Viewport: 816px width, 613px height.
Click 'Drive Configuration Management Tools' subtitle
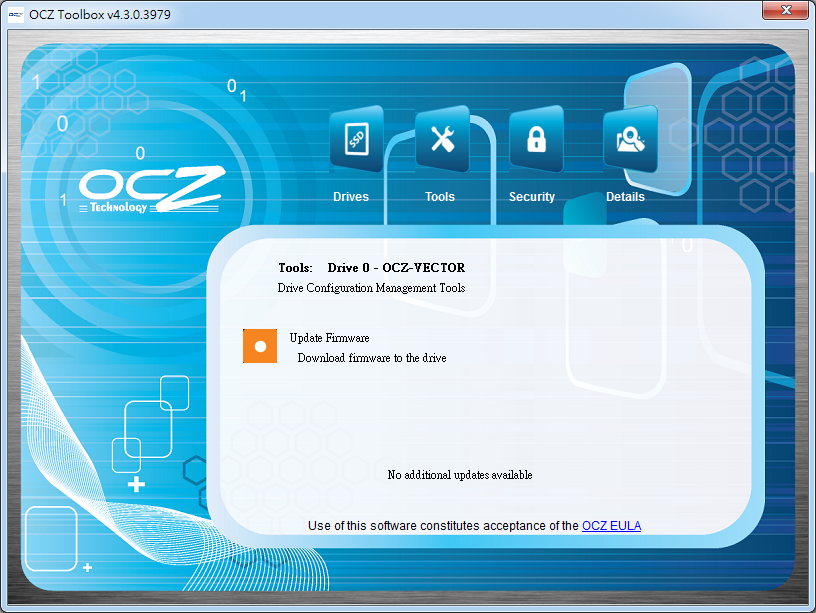(x=371, y=288)
